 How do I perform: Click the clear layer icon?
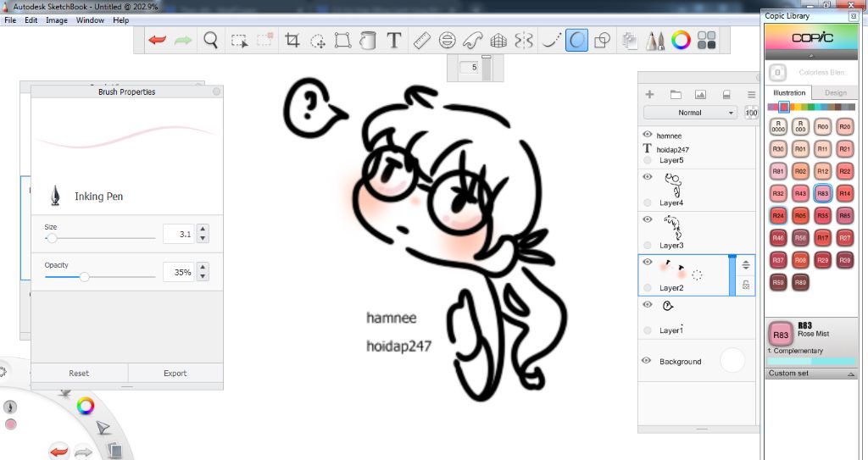coord(726,95)
